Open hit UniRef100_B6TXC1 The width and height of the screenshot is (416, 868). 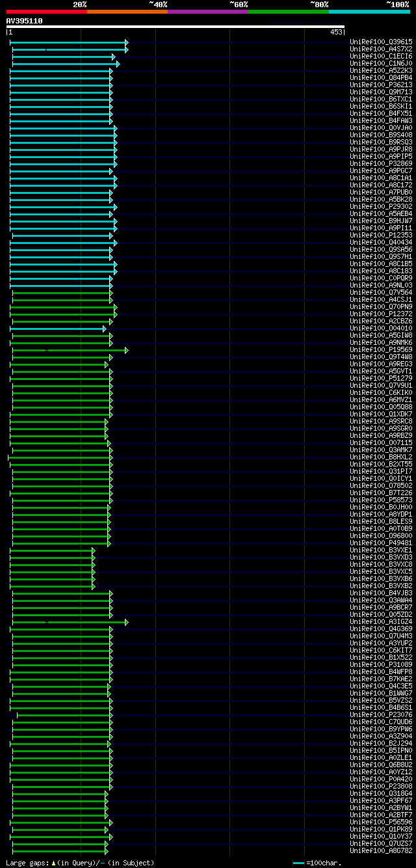pyautogui.click(x=381, y=99)
